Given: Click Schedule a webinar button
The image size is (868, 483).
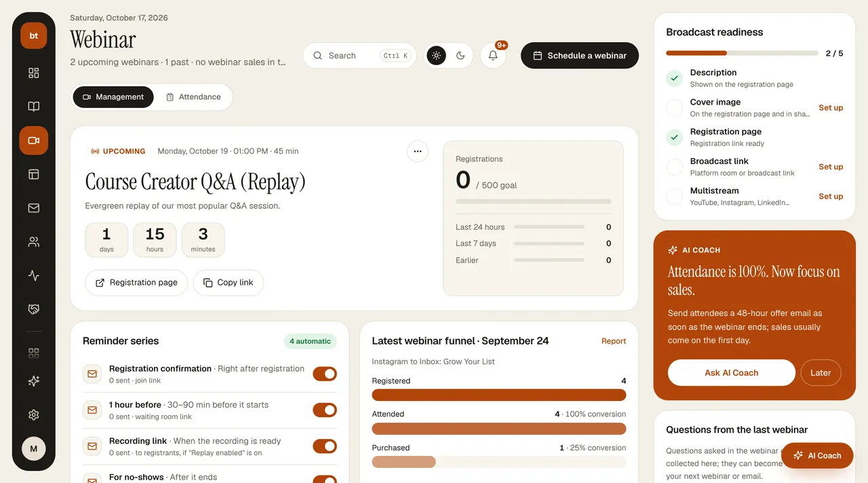Looking at the screenshot, I should pos(580,56).
